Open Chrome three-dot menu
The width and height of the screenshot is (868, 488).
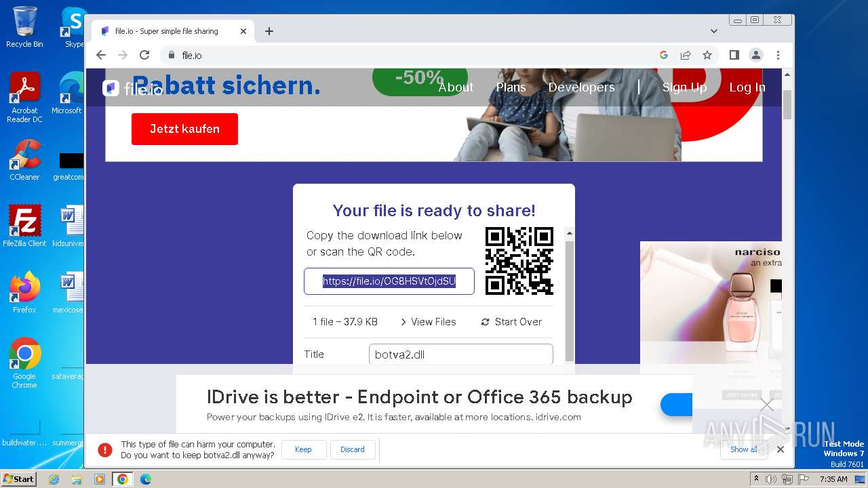coord(778,55)
